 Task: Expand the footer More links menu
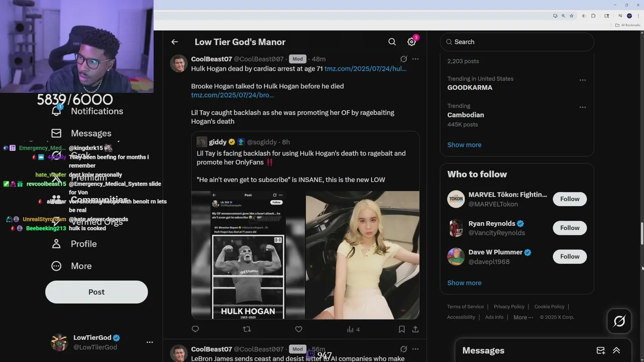[x=523, y=317]
